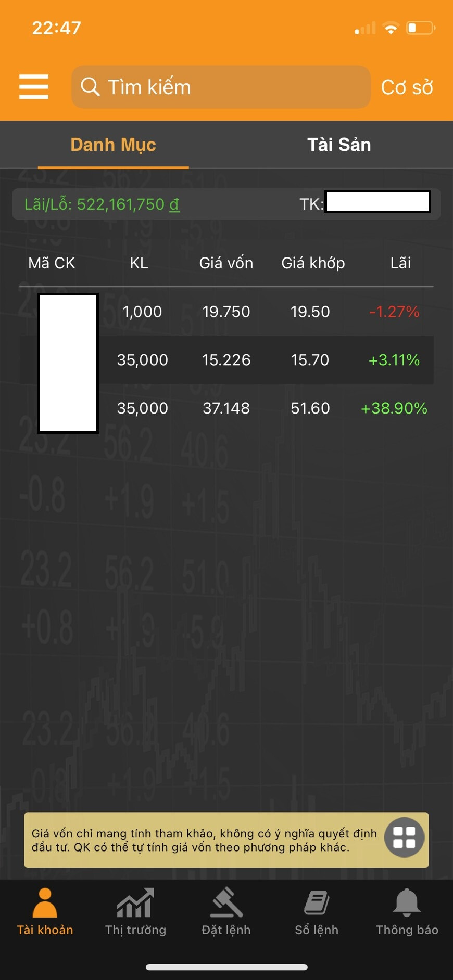Open Sổ lệnh order book icon
Screen dimensions: 453x980
[x=317, y=903]
